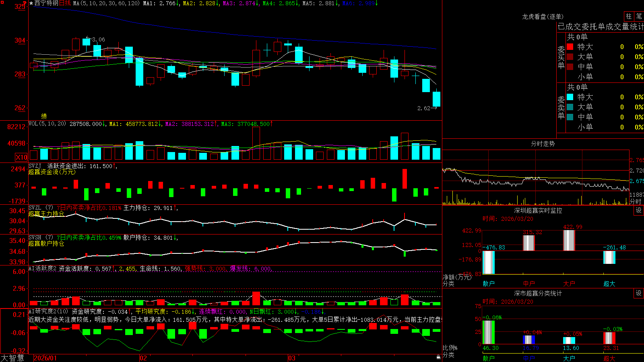The height and width of the screenshot is (362, 644).
Task: Click the 深市超赢分类统计 panel title
Action: (x=538, y=293)
